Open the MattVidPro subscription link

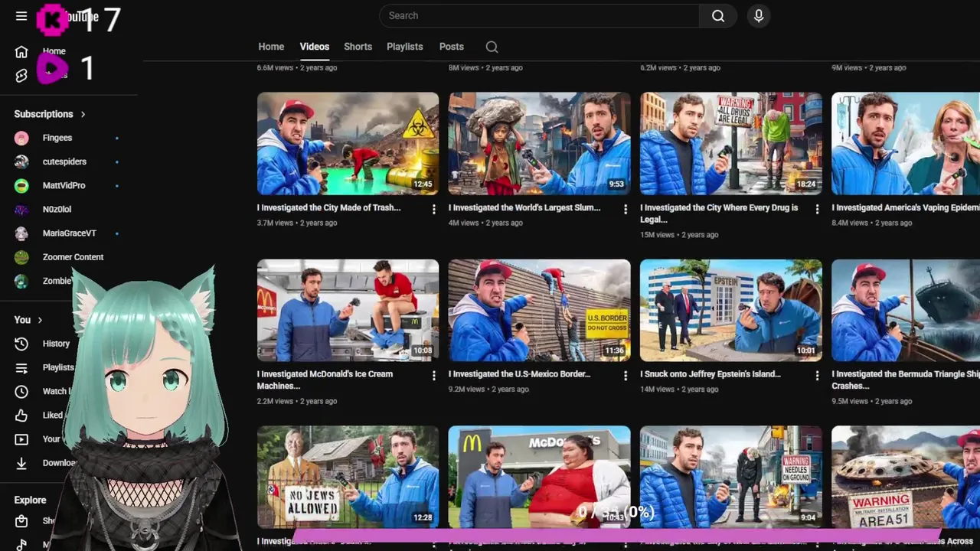coord(64,185)
